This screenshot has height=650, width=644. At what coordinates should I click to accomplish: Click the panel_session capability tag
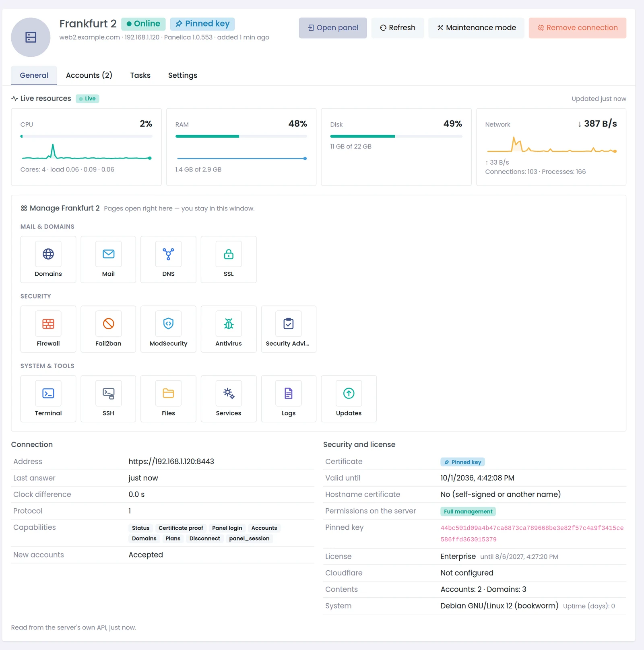(249, 539)
